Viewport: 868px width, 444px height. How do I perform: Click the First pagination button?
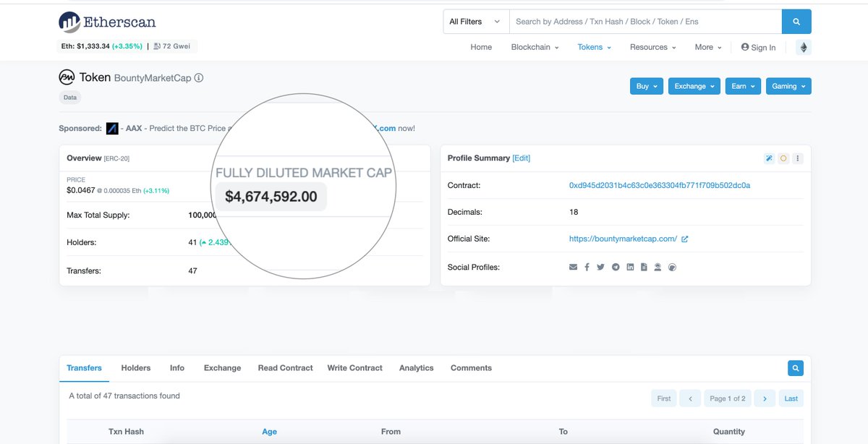664,398
